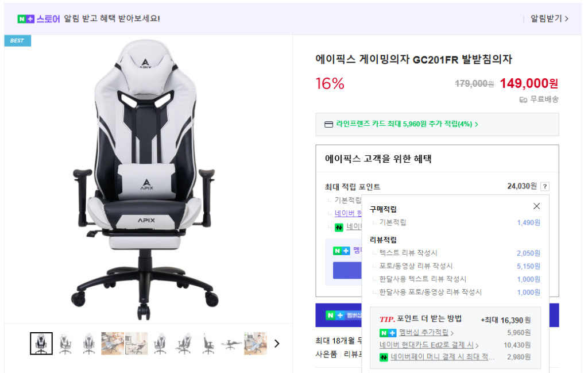Expand 알림받기 chevron link
Screen dimensions: 588x373
[x=550, y=18]
